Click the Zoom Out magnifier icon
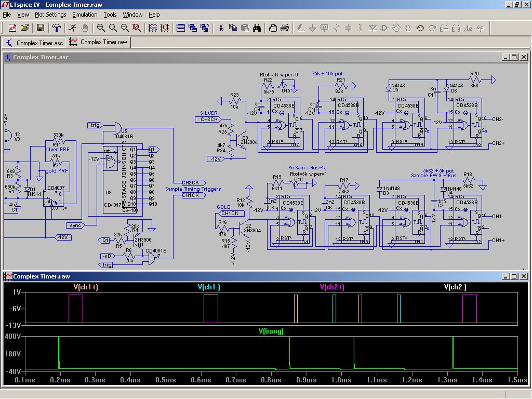 [x=125, y=28]
